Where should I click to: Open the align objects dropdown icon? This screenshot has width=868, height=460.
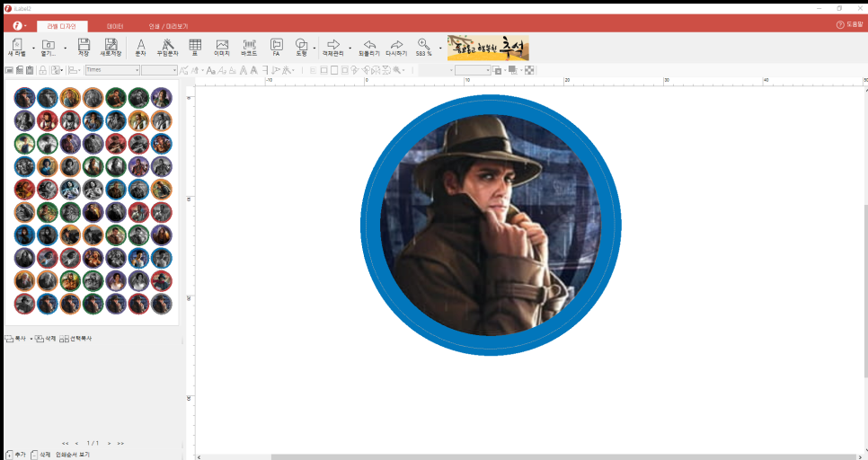click(74, 70)
